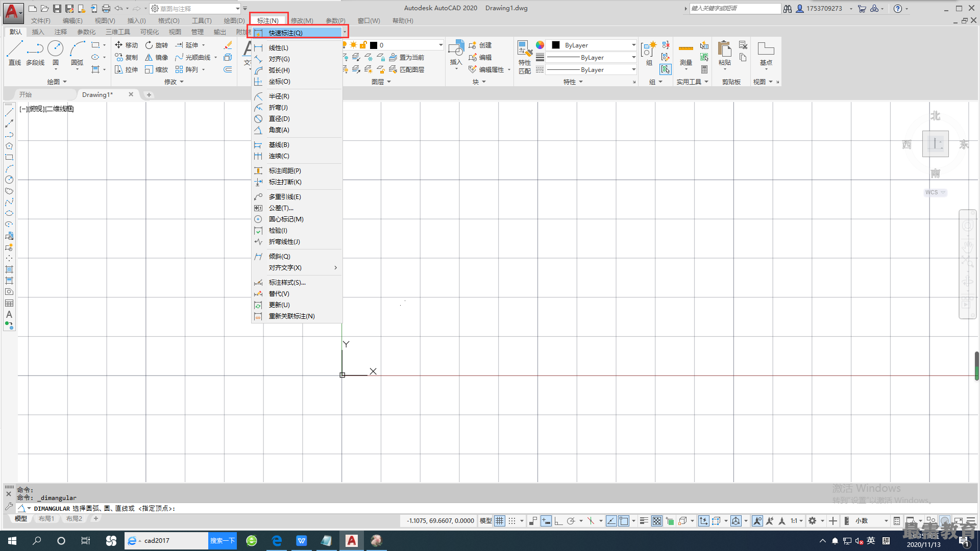Select the Polyline tool in the ribbon

pyautogui.click(x=35, y=54)
